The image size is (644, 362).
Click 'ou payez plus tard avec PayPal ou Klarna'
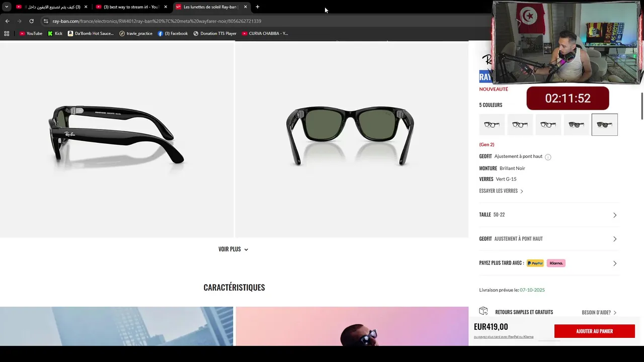pyautogui.click(x=504, y=337)
